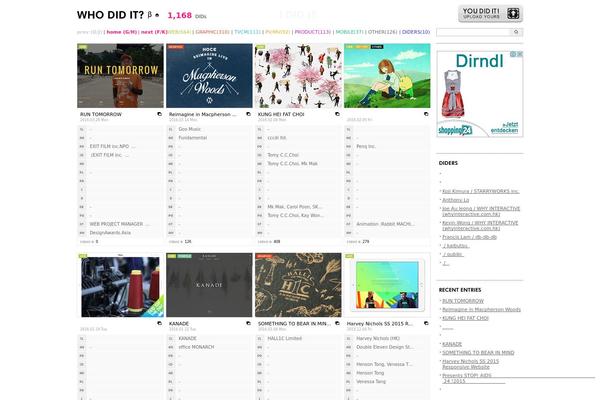Open the HALLIC gold illustration thumbnail
Viewport: 600px width, 400px height.
[x=298, y=285]
